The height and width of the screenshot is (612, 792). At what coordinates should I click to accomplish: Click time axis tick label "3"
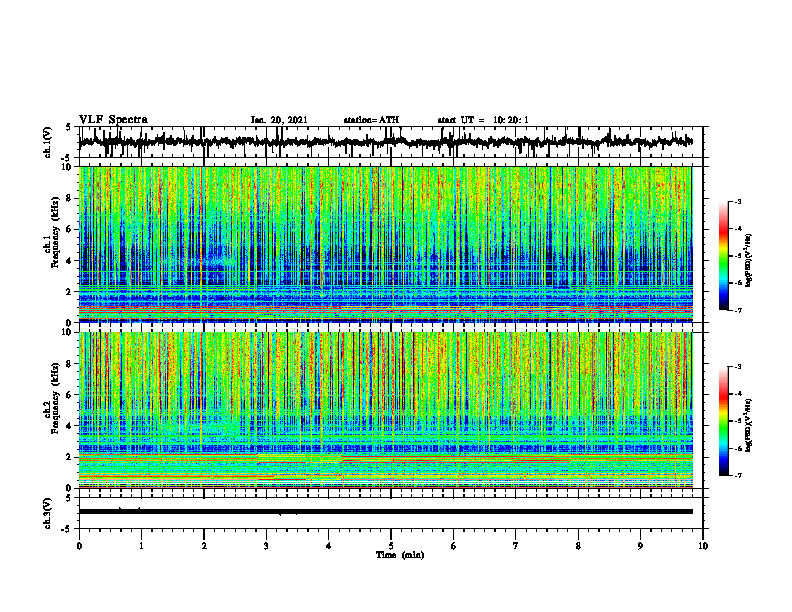click(x=266, y=546)
